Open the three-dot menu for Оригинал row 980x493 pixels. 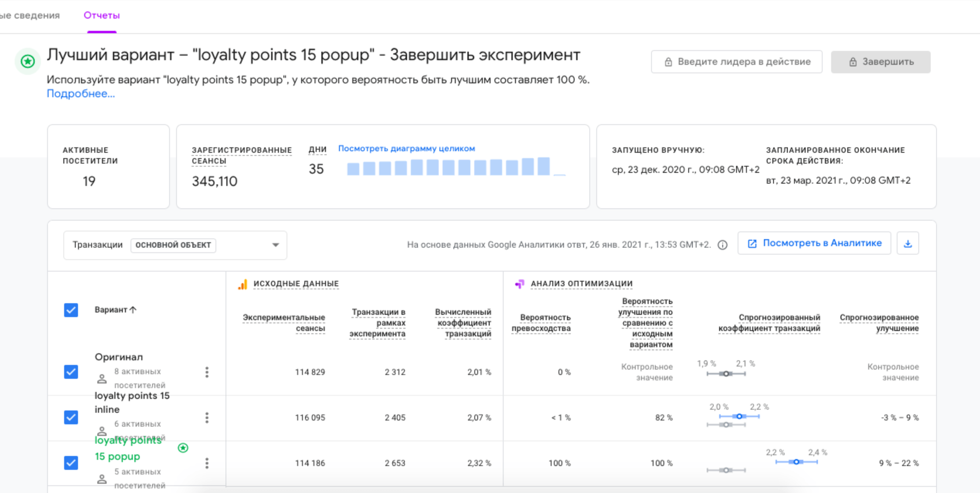pyautogui.click(x=207, y=372)
